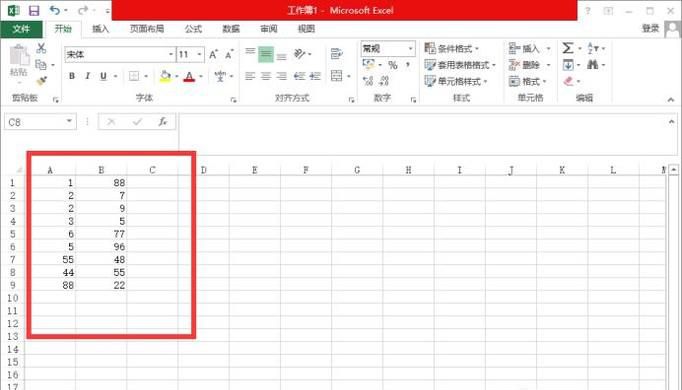The width and height of the screenshot is (682, 390).
Task: Switch to the 页面布局 tab
Action: click(147, 29)
